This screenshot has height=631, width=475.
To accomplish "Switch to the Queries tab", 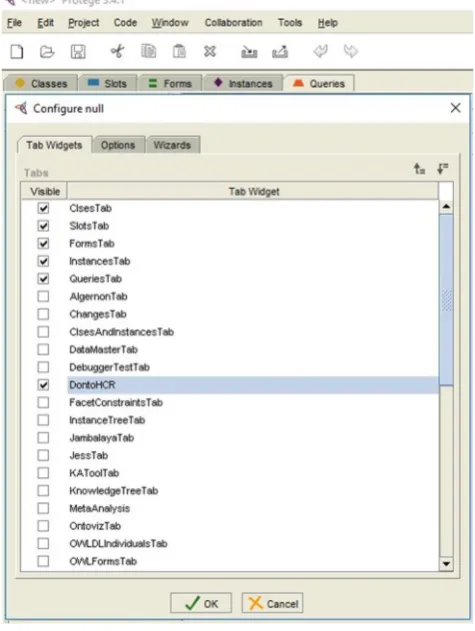I will (319, 83).
